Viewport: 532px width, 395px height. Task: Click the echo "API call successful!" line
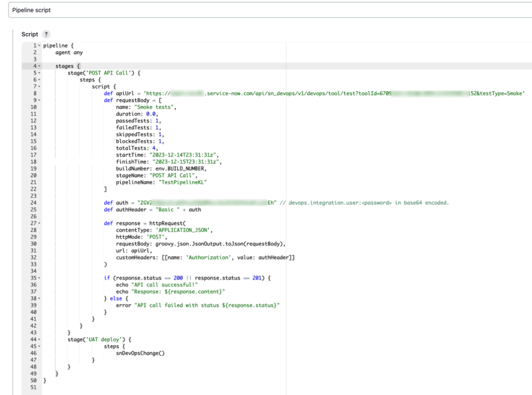coord(157,285)
